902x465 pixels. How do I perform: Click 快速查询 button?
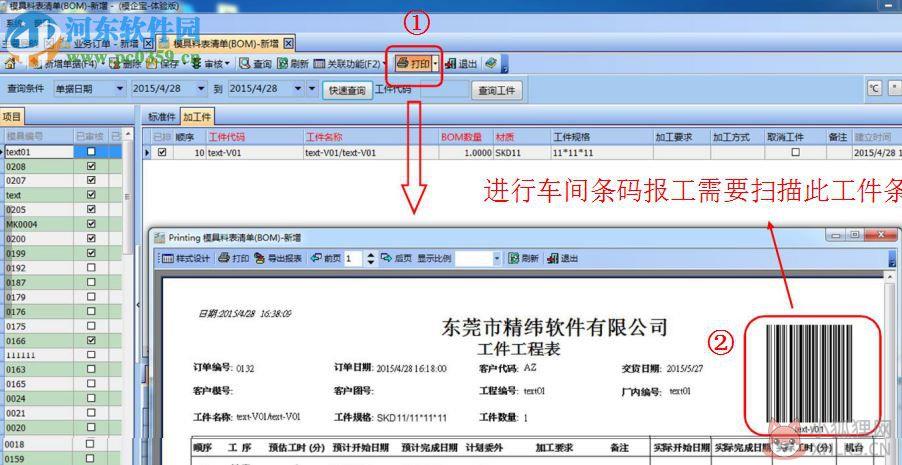347,90
